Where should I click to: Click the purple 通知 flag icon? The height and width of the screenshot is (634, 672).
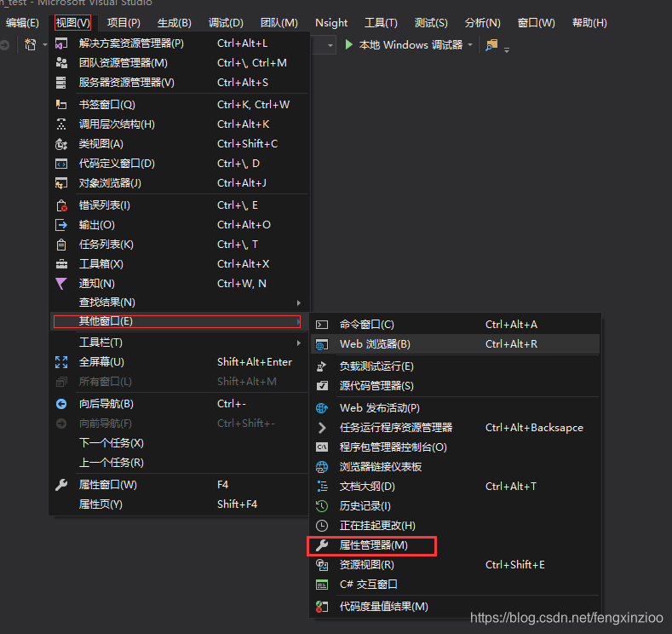tap(61, 284)
